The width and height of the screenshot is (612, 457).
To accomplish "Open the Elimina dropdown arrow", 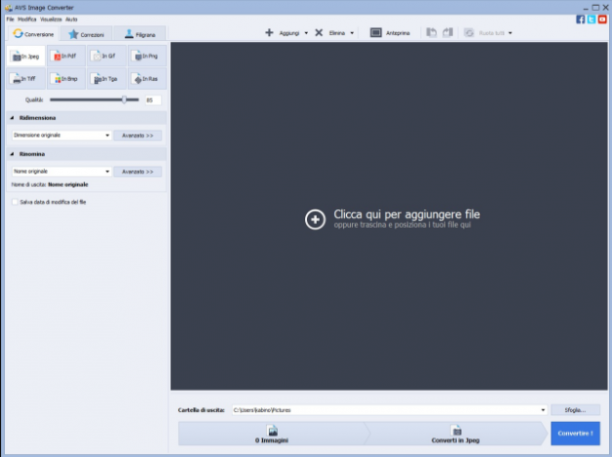I will click(352, 33).
